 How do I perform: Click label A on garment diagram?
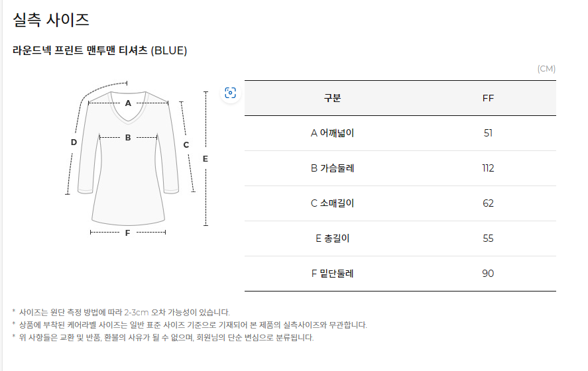[128, 103]
